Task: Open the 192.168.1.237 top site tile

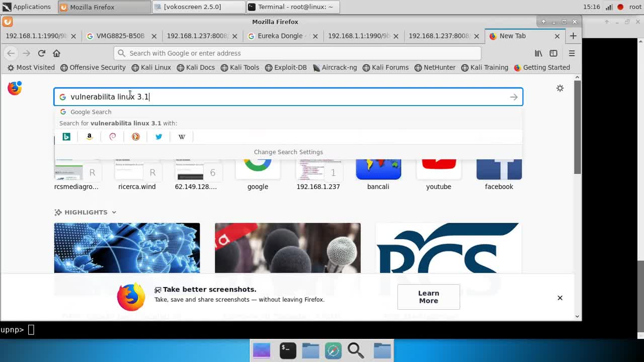Action: point(318,175)
